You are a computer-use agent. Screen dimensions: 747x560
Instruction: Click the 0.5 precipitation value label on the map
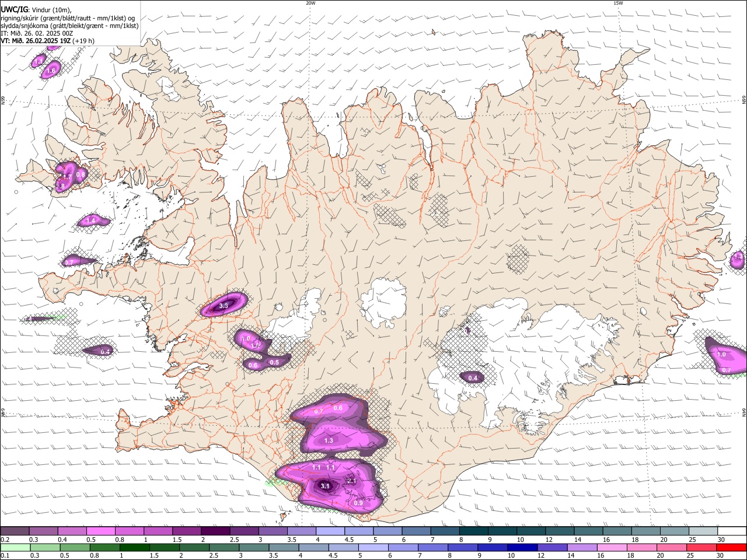pos(274,362)
